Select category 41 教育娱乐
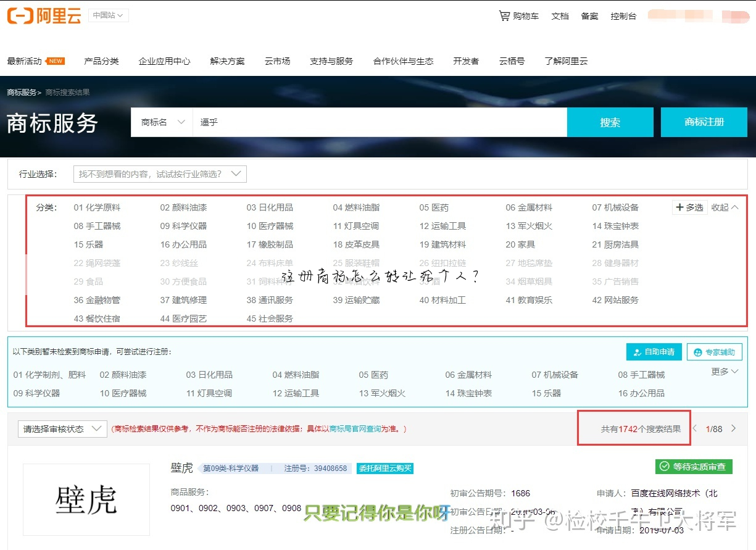The height and width of the screenshot is (550, 756). click(x=529, y=300)
